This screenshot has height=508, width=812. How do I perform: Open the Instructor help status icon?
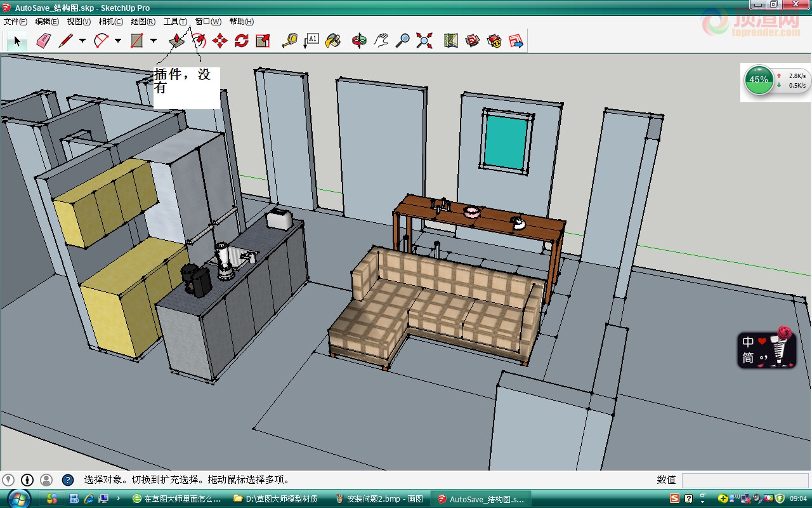click(x=68, y=480)
